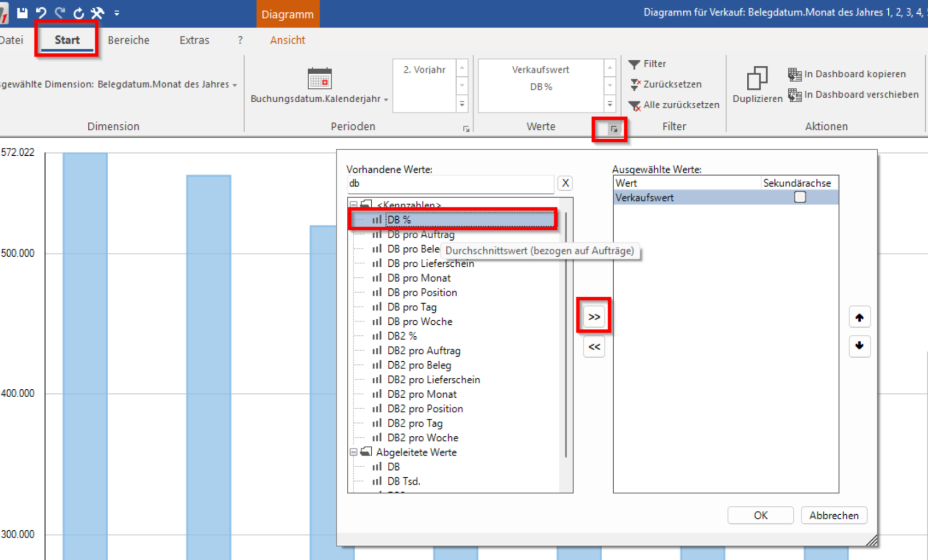Click the Filter funnel icon
This screenshot has width=928, height=560.
coord(634,64)
